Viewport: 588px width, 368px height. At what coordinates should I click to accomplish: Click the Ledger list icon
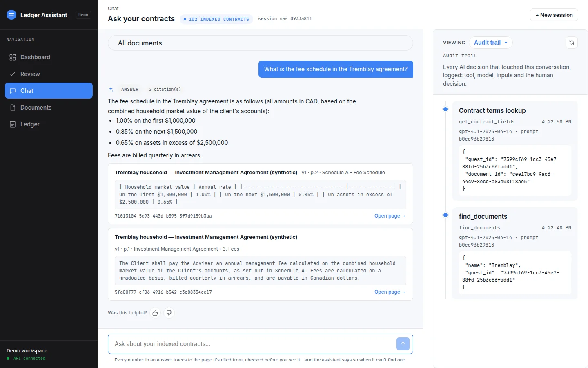pos(13,124)
